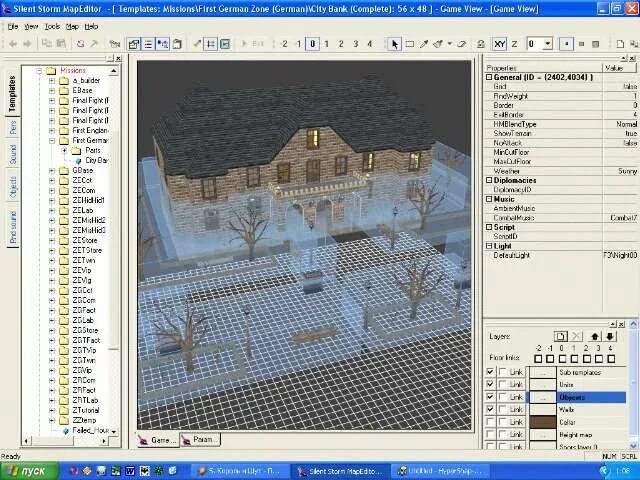Toggle visibility checkbox of Walls layer
640x480 pixels.
[490, 409]
